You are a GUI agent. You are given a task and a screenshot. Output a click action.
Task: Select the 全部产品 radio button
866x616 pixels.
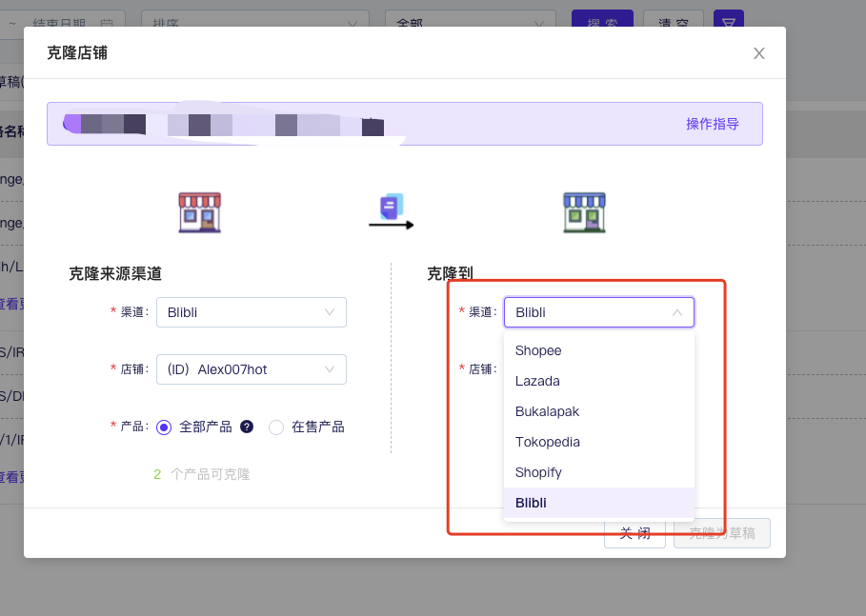pyautogui.click(x=164, y=427)
